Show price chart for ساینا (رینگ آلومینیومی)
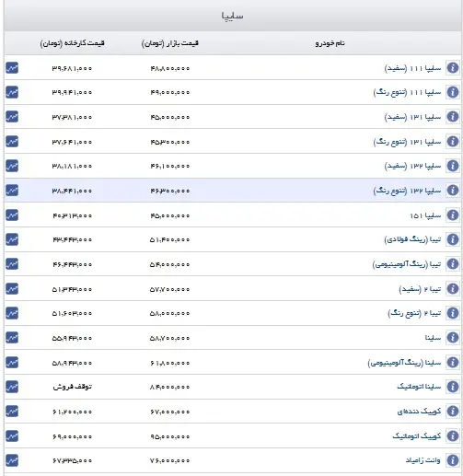 [x=12, y=363]
